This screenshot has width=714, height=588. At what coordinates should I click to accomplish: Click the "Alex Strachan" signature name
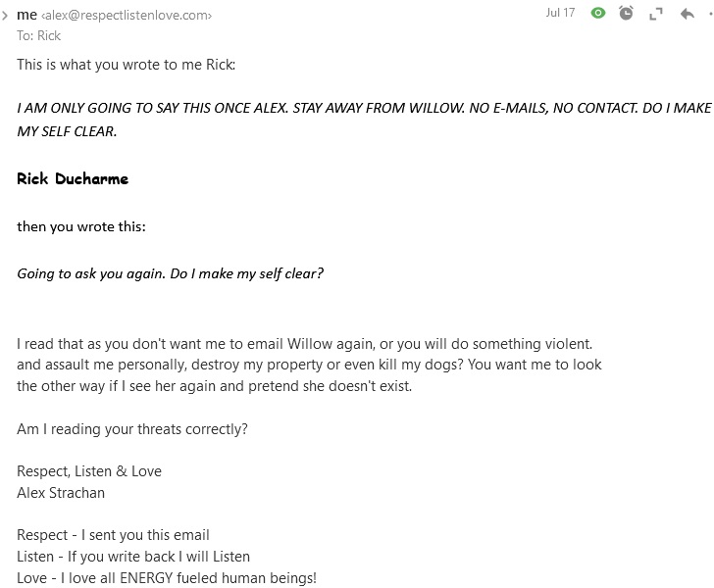(x=61, y=492)
